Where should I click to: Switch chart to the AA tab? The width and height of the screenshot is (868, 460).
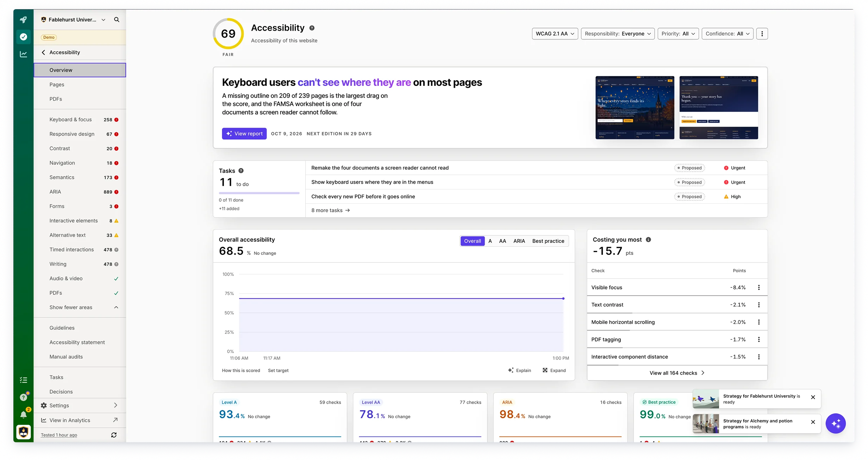[502, 241]
